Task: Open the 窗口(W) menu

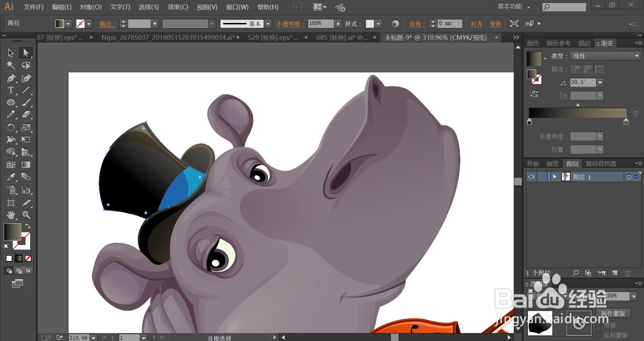Action: pyautogui.click(x=237, y=7)
